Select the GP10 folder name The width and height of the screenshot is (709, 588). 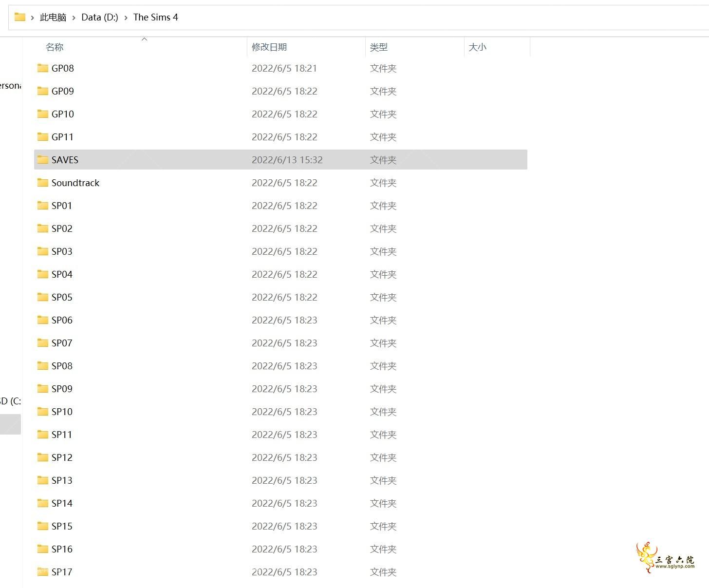[x=63, y=114]
